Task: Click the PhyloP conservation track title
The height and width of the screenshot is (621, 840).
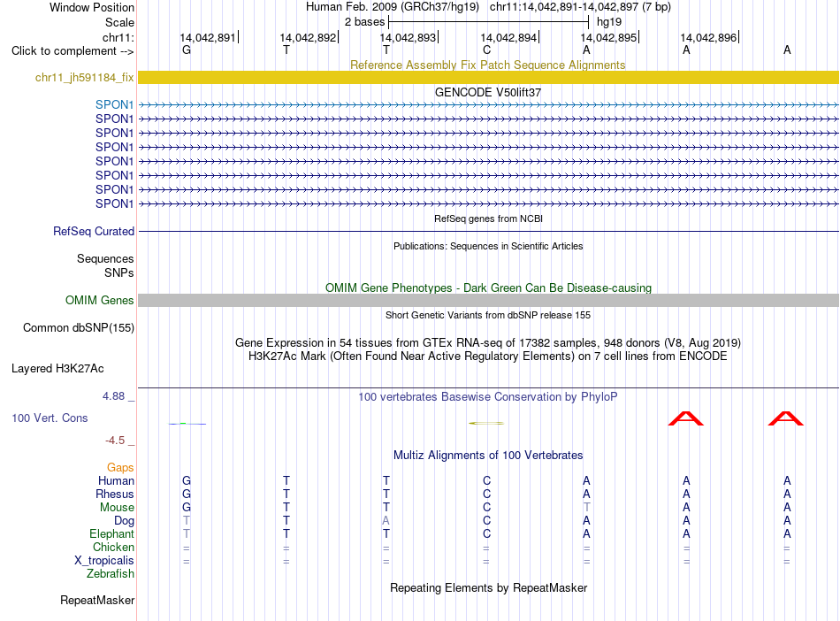Action: [488, 396]
